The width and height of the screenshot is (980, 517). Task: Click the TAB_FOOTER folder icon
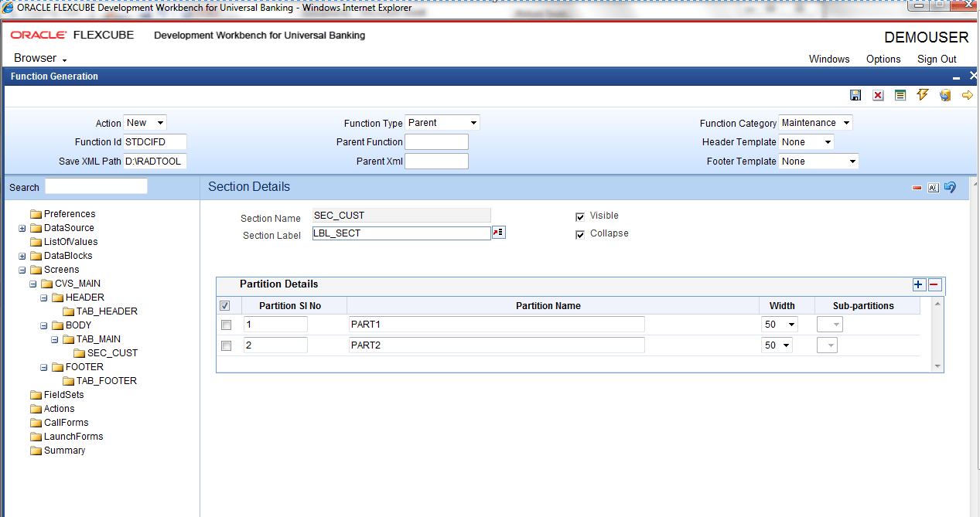68,381
